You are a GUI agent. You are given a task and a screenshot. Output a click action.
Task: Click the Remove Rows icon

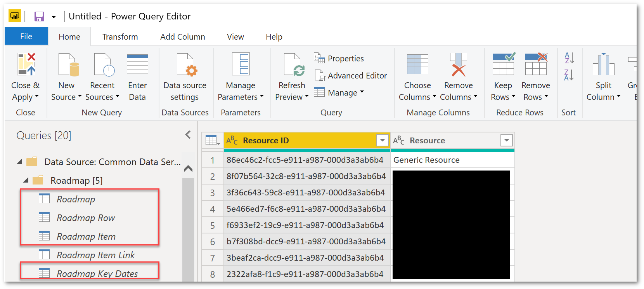tap(536, 64)
